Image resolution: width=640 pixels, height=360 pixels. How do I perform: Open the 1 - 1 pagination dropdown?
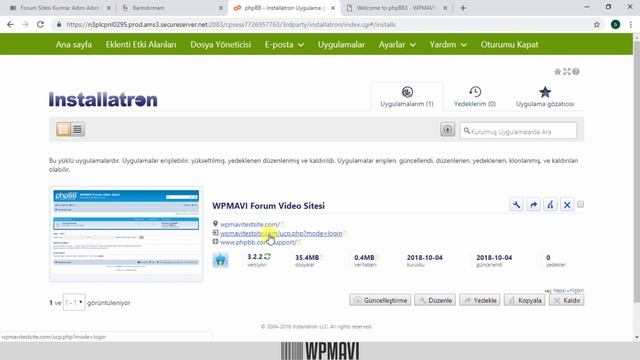(x=74, y=302)
